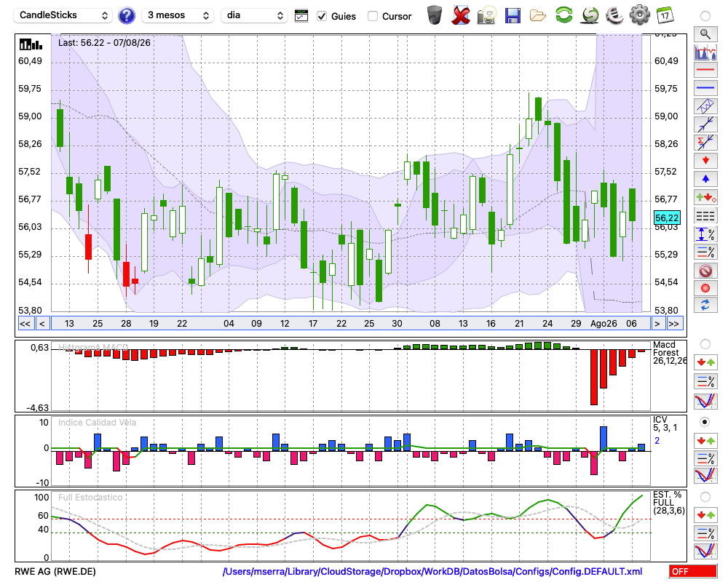Open settings with the gear icon
The image size is (728, 582).
pos(639,15)
